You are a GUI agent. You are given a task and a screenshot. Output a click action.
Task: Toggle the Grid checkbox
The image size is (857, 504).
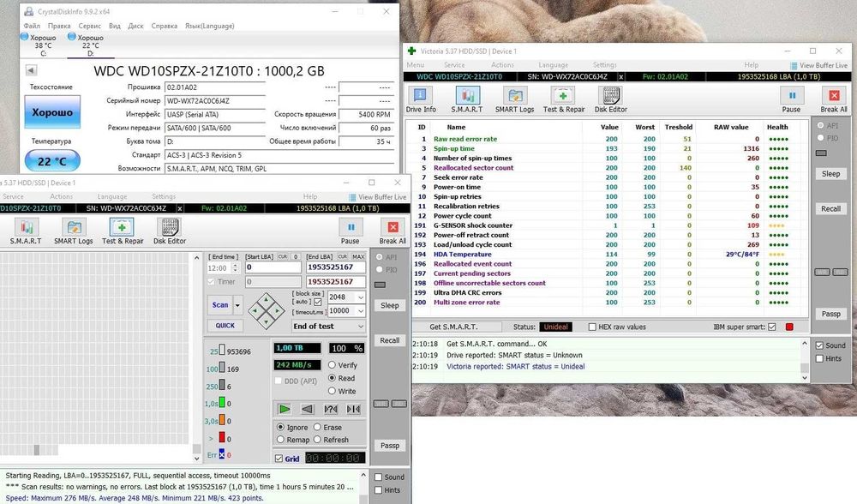click(279, 459)
